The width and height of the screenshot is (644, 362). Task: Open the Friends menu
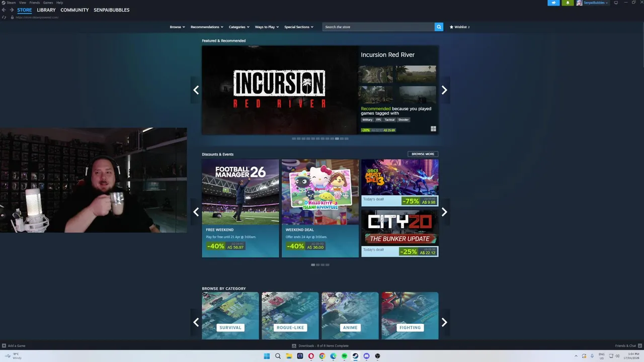coord(35,3)
